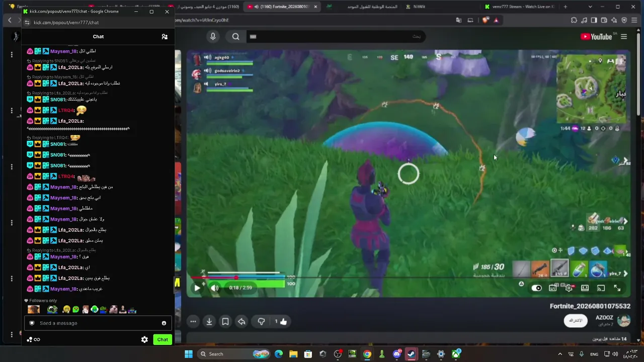Save video to playlist bookmark icon
The image size is (644, 362).
pyautogui.click(x=225, y=321)
